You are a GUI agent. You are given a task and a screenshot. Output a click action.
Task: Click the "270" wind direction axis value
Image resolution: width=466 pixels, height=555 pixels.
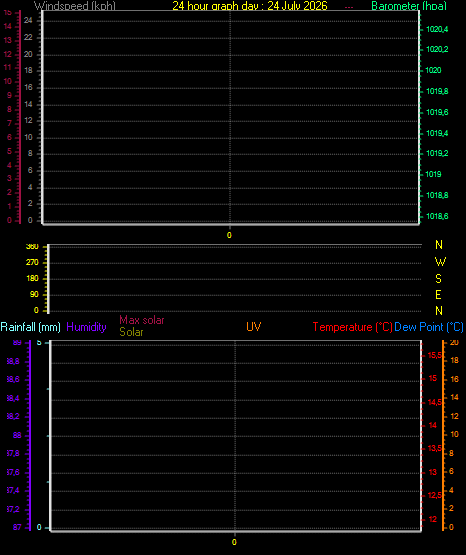pyautogui.click(x=32, y=263)
